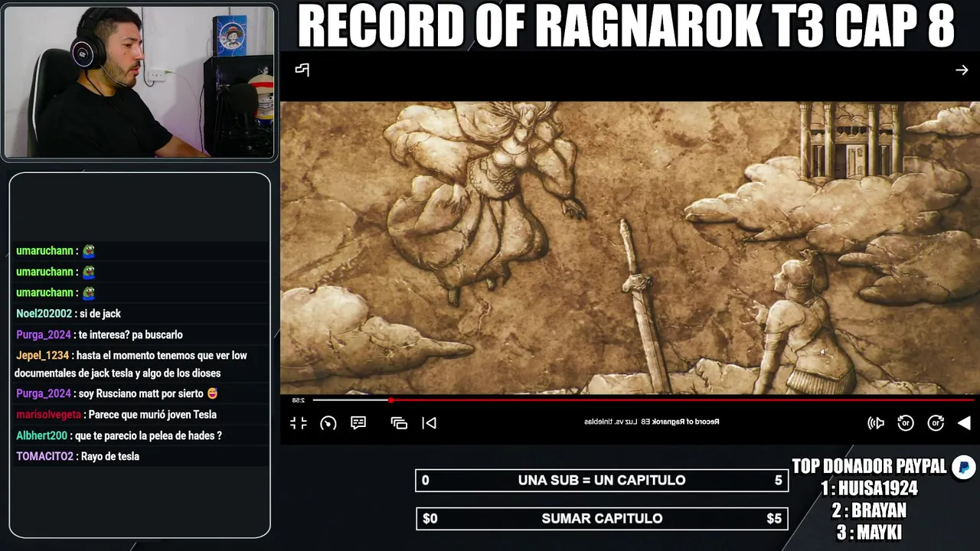Click username 'Noel202002' in chat
This screenshot has height=551, width=980.
pyautogui.click(x=44, y=314)
